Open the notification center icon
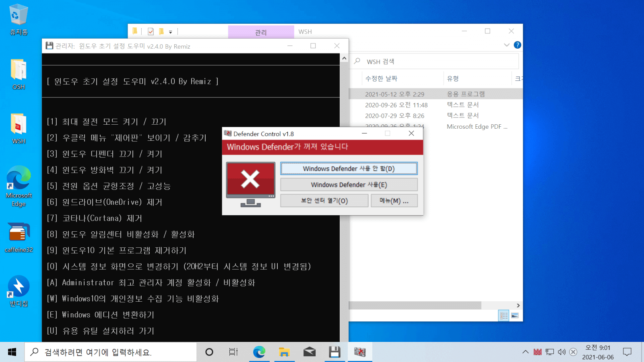The width and height of the screenshot is (644, 362). point(627,352)
